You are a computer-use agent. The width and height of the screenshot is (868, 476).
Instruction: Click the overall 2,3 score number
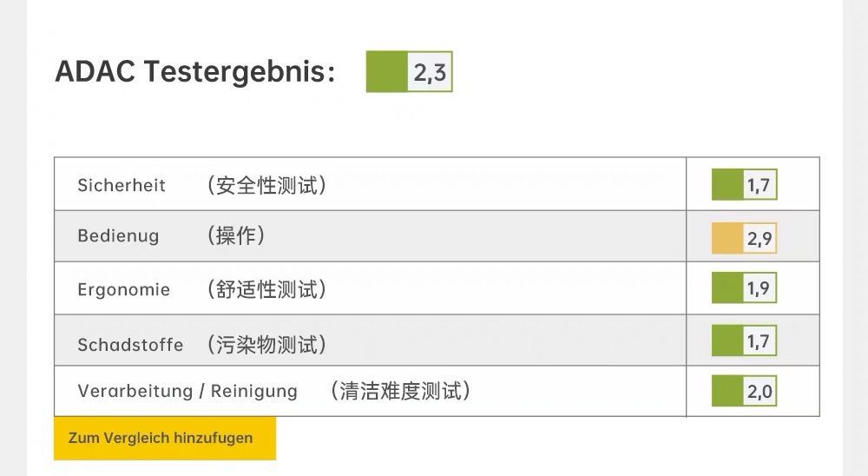click(x=430, y=73)
